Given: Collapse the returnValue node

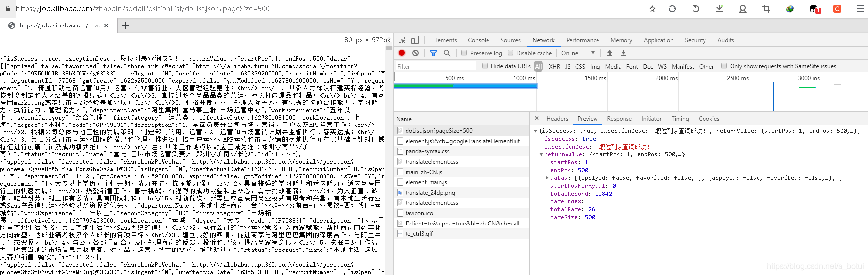Looking at the screenshot, I should [542, 154].
